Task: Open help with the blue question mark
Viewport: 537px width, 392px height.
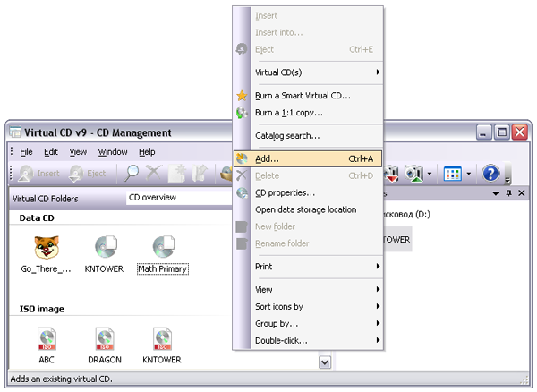Action: 490,174
